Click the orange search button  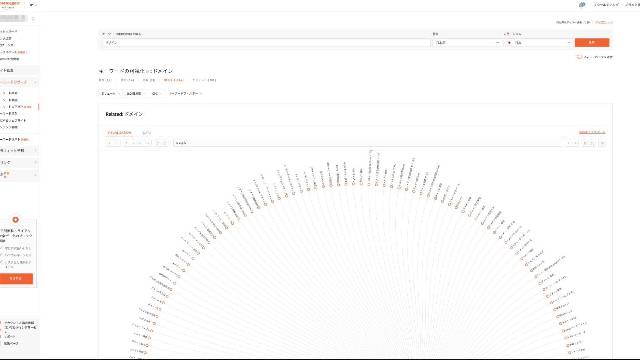tap(592, 42)
